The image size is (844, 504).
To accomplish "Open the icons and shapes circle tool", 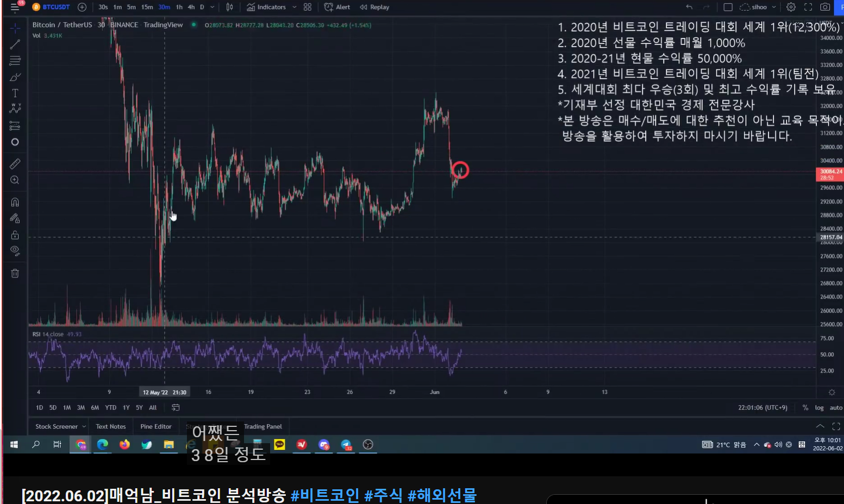I will pyautogui.click(x=15, y=142).
